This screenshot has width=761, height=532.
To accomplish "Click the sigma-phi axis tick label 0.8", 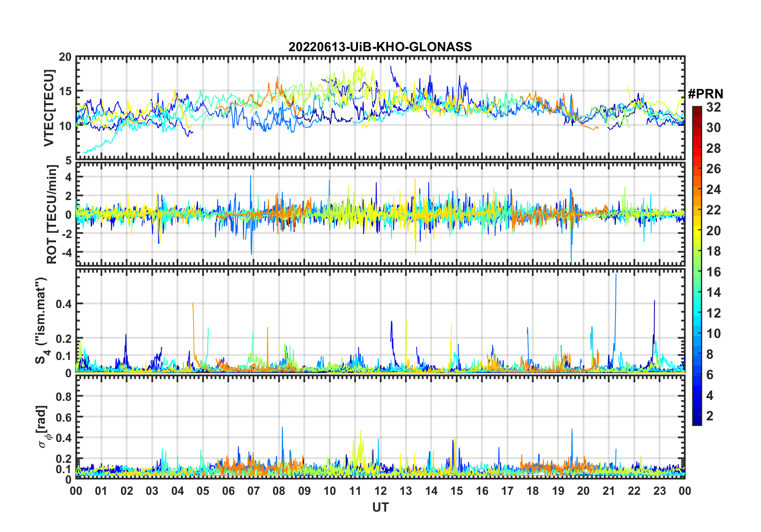I will [x=64, y=396].
